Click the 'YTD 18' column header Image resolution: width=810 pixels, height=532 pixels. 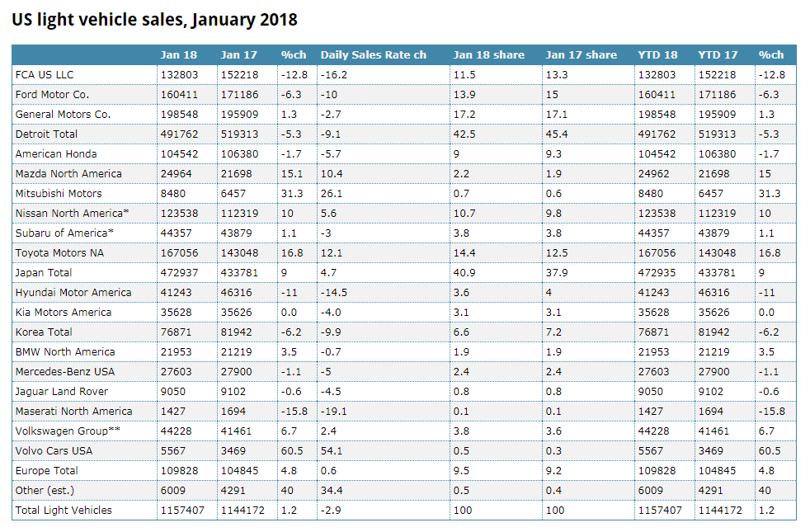click(x=657, y=54)
